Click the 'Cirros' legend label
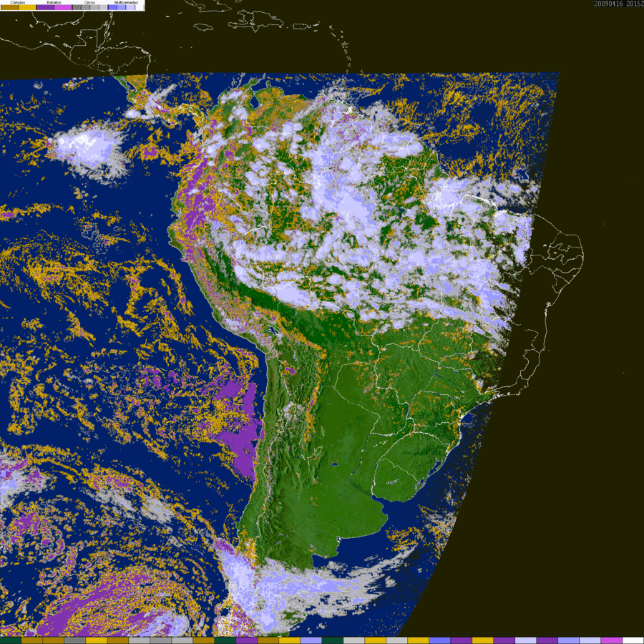 tap(89, 2)
